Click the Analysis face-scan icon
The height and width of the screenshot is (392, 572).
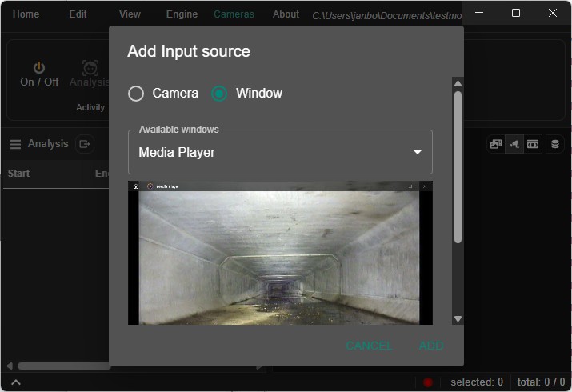90,68
